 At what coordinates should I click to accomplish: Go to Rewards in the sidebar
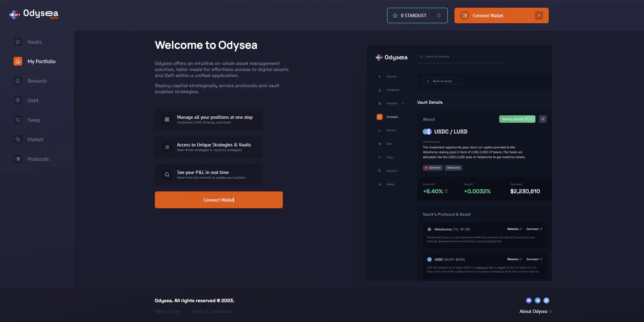[x=37, y=81]
